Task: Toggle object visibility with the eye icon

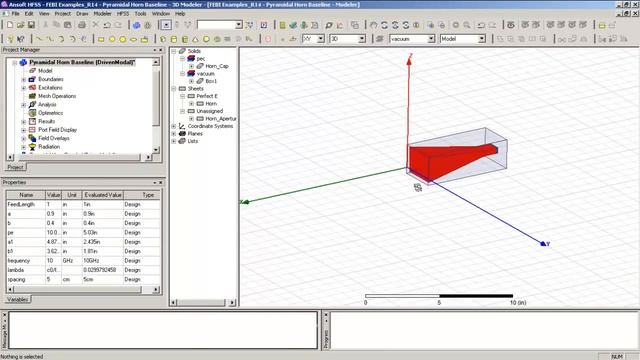Action: pyautogui.click(x=511, y=25)
